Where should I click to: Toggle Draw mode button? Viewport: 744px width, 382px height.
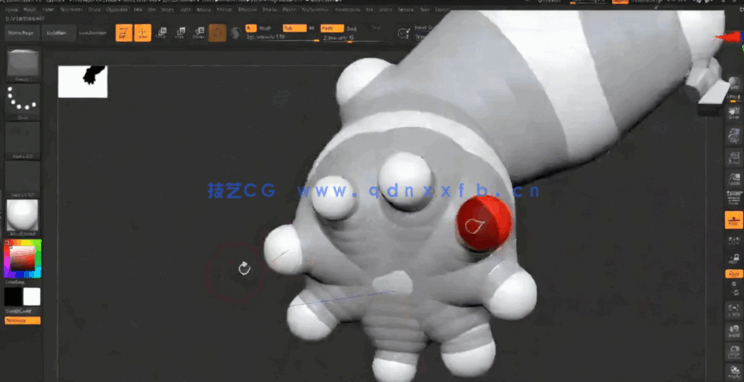pyautogui.click(x=142, y=33)
